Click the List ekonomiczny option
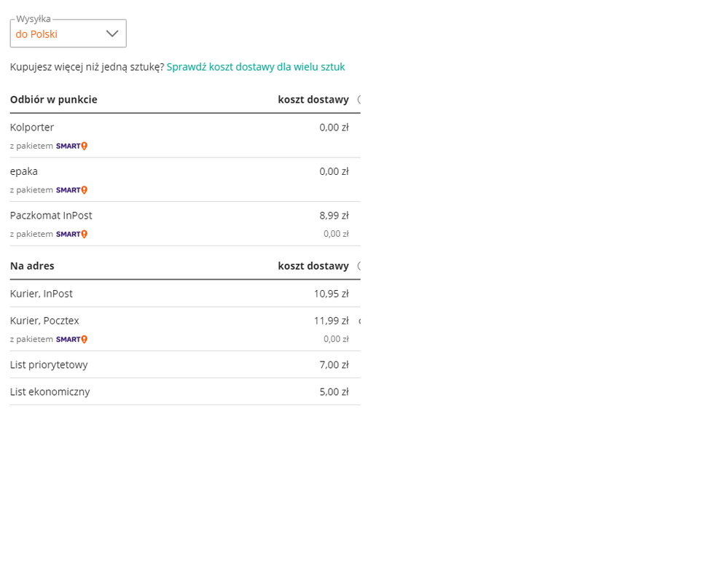 pos(50,391)
